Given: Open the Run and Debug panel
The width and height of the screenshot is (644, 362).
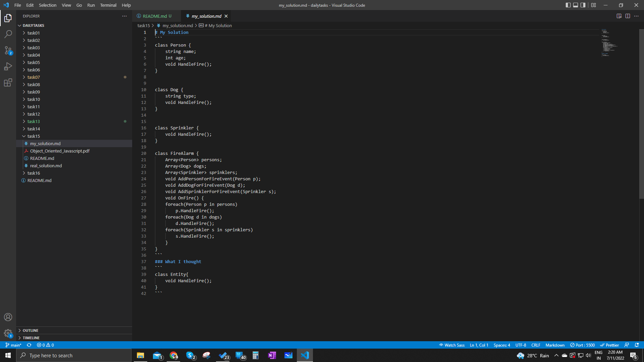Looking at the screenshot, I should coord(8,66).
